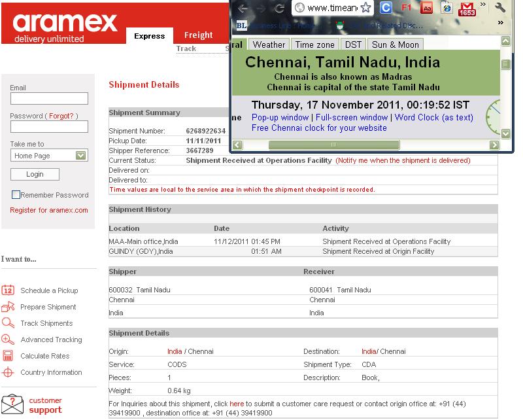523x420 pixels.
Task: Toggle the Remember Password checkbox
Action: click(x=16, y=195)
